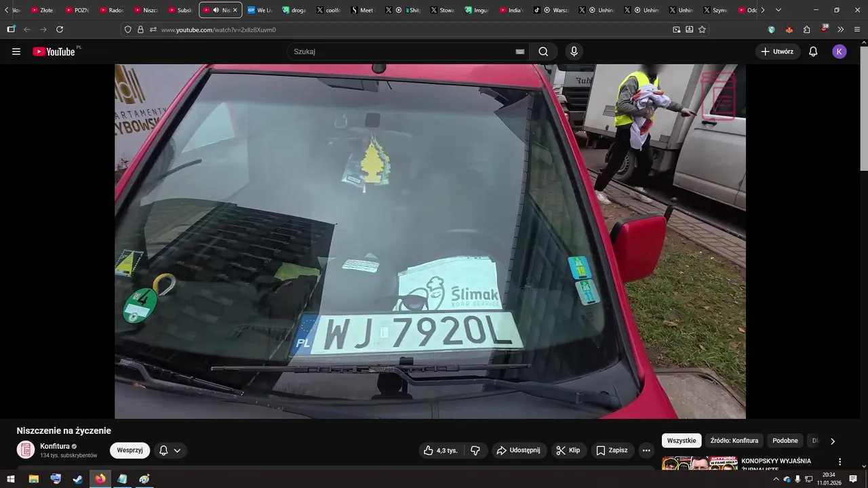Image resolution: width=868 pixels, height=488 pixels.
Task: Open the on-screen keyboard in search box
Action: pos(520,52)
